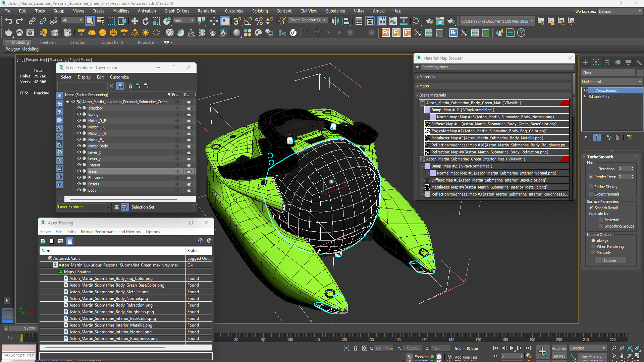Open the Graph Editors menu
644x362 pixels.
(177, 11)
